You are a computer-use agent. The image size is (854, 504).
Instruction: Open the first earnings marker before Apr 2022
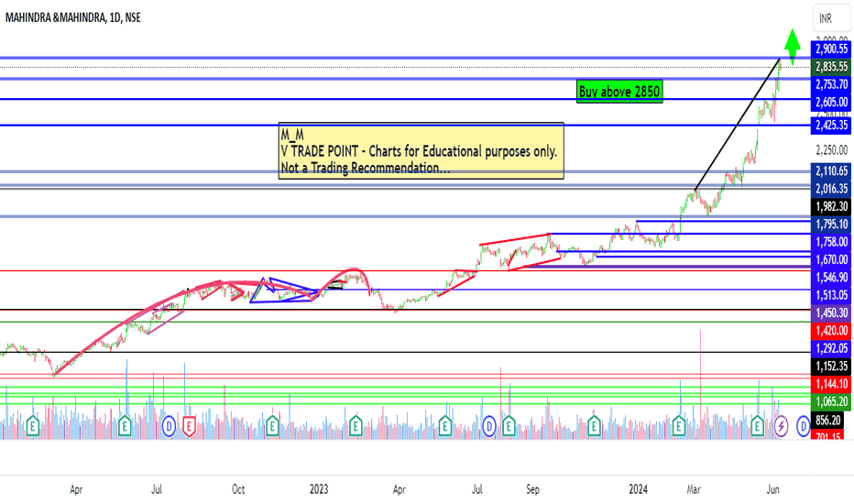point(33,426)
